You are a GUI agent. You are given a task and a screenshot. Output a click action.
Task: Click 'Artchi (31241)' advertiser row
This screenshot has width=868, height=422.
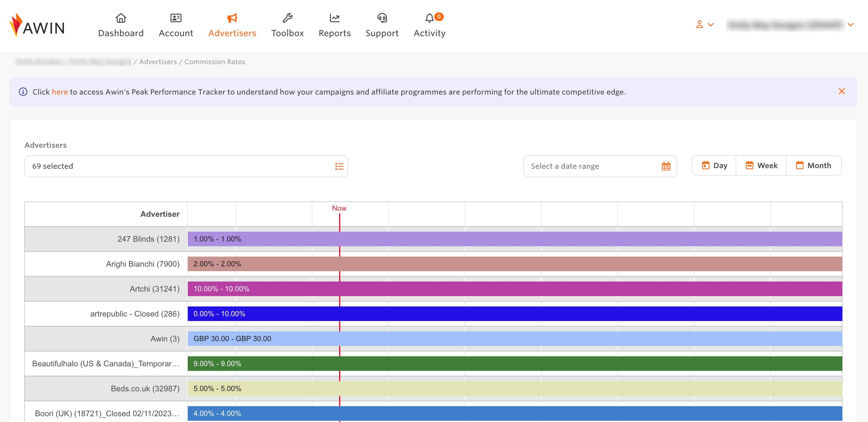(106, 289)
